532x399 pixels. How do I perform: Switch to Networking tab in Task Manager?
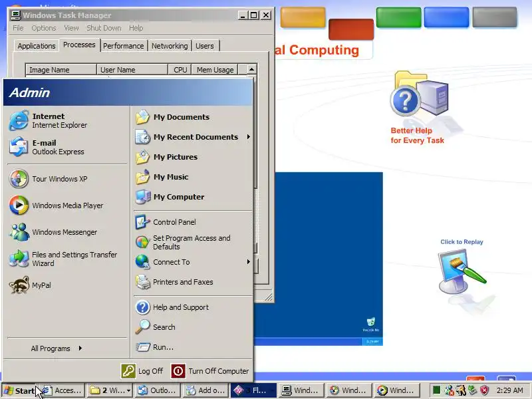click(170, 46)
